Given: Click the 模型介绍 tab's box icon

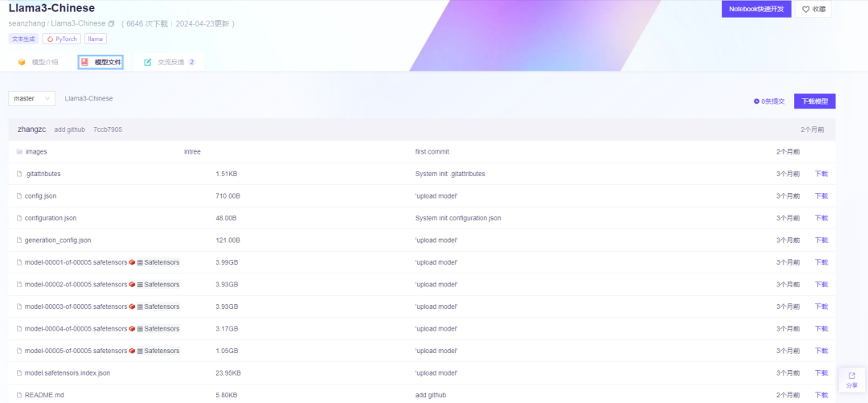Looking at the screenshot, I should coord(23,62).
